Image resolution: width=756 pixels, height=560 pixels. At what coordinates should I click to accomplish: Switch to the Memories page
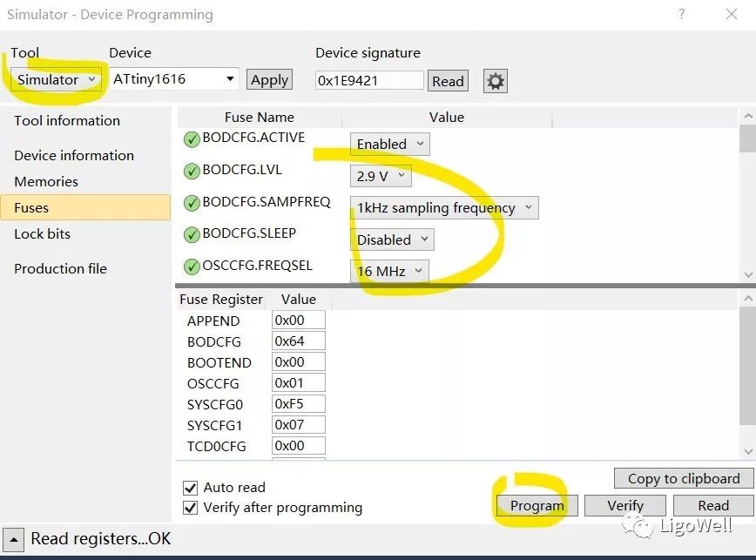[x=46, y=182]
